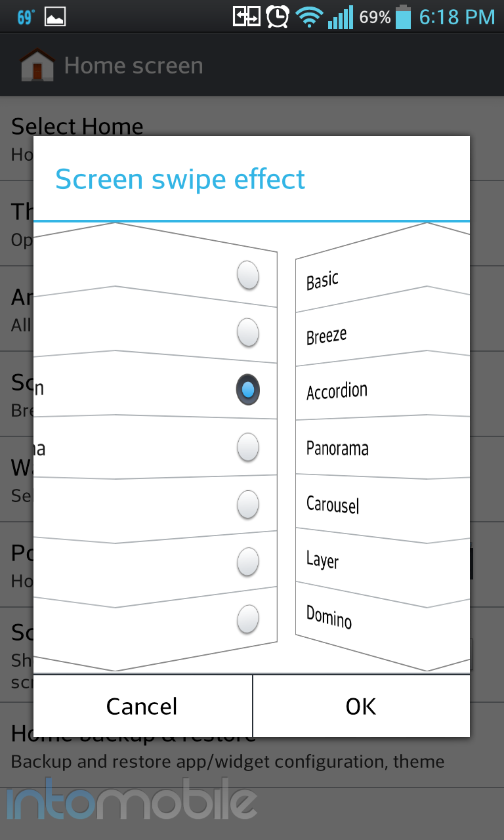
Task: Tap the Wi-Fi signal status icon
Action: tap(309, 18)
